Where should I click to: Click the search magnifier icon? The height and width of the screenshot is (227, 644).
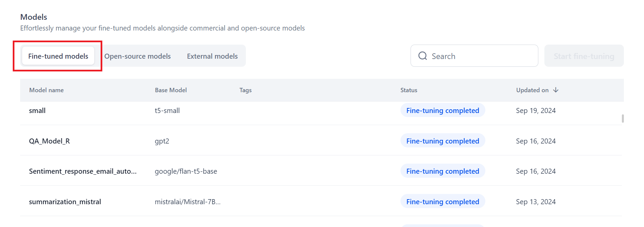point(423,56)
